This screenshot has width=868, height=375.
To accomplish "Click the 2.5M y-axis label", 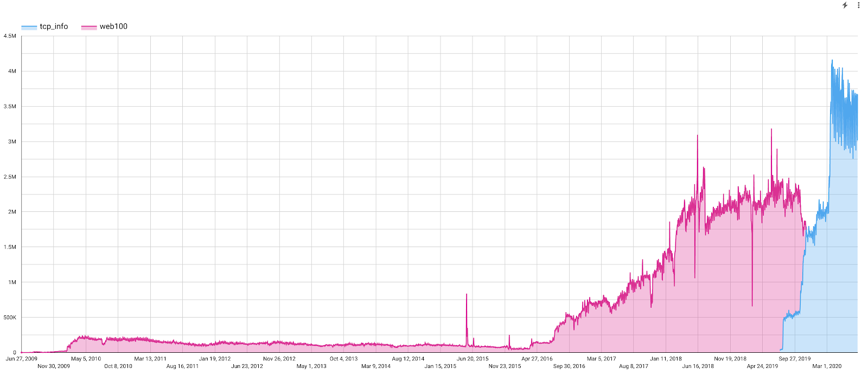I will (10, 177).
